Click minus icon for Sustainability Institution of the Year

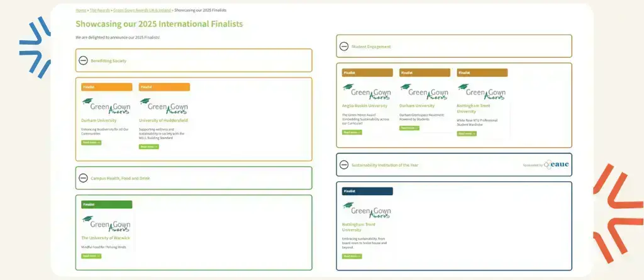pyautogui.click(x=344, y=165)
